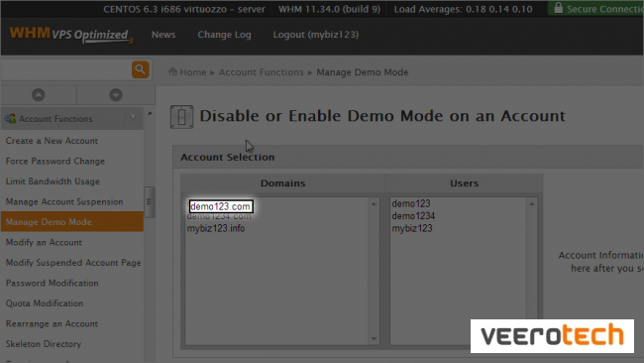Open Create a New Account
Viewport: 644px width, 363px height.
click(52, 141)
